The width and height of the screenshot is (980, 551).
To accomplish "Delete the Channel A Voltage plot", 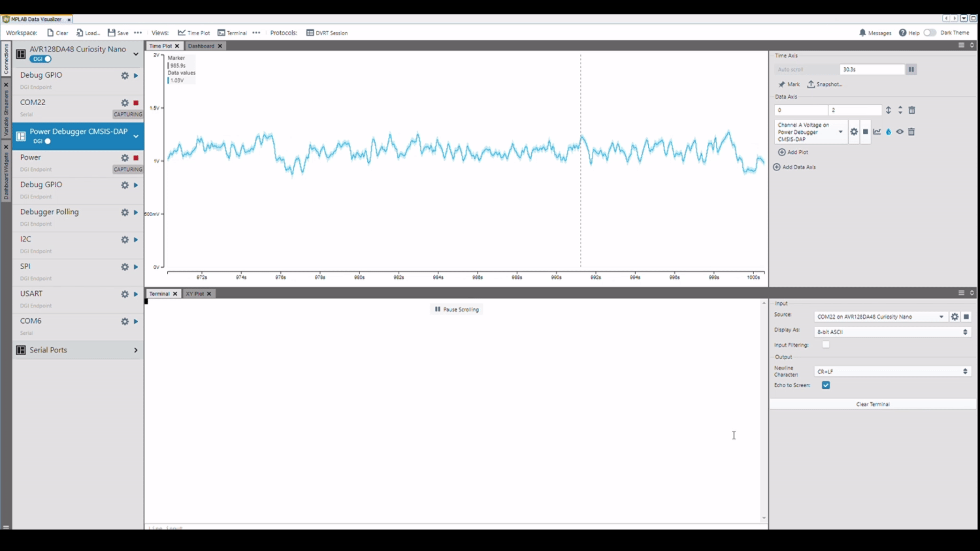I will pos(911,132).
